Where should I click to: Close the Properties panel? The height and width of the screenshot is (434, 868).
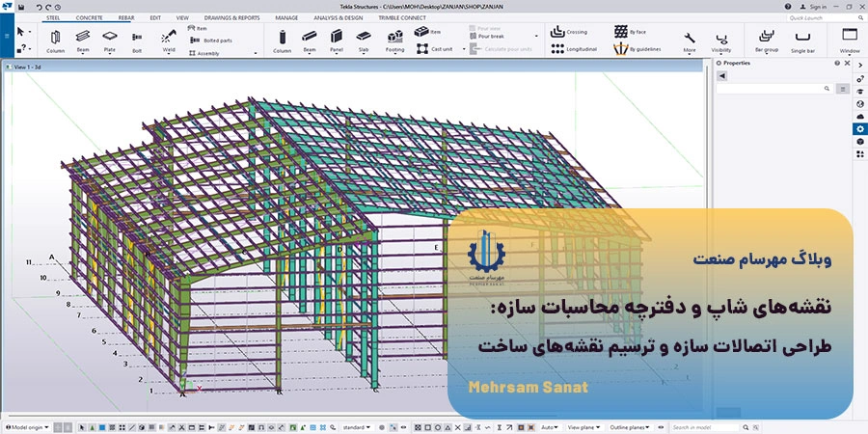tap(847, 63)
